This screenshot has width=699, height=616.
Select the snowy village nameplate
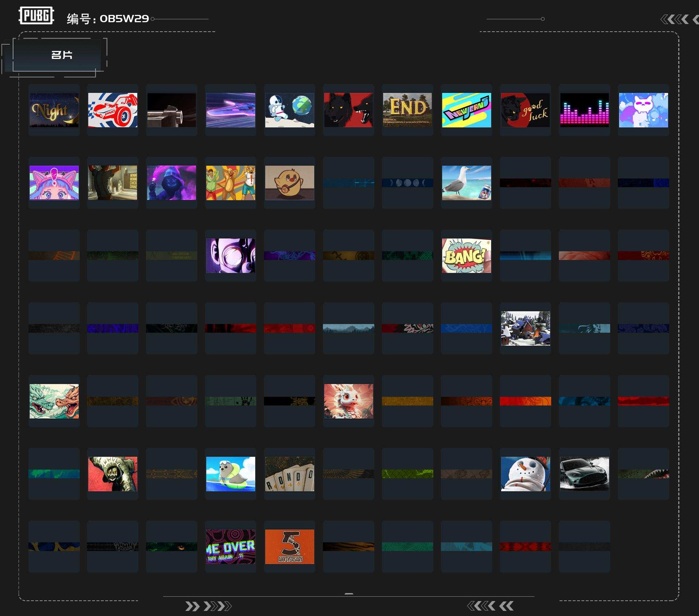525,328
